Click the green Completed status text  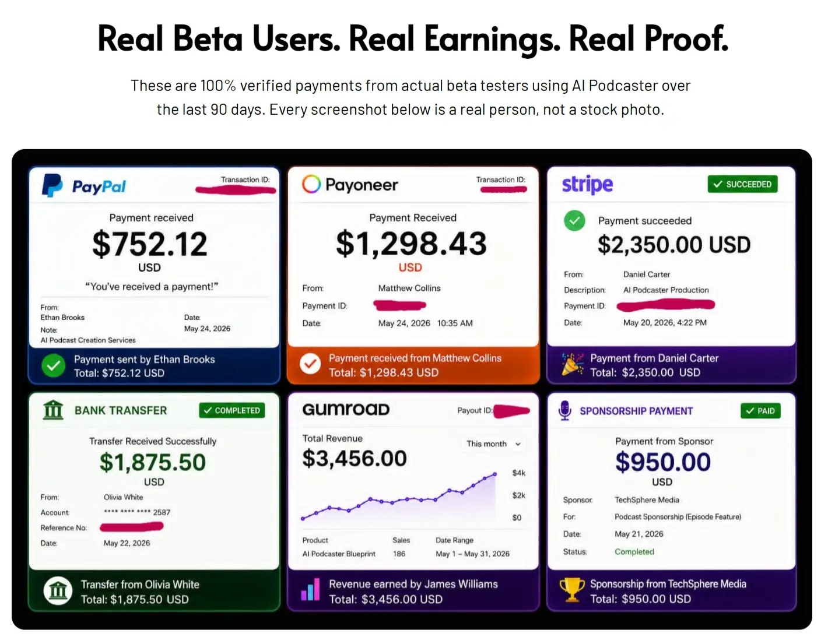point(634,551)
